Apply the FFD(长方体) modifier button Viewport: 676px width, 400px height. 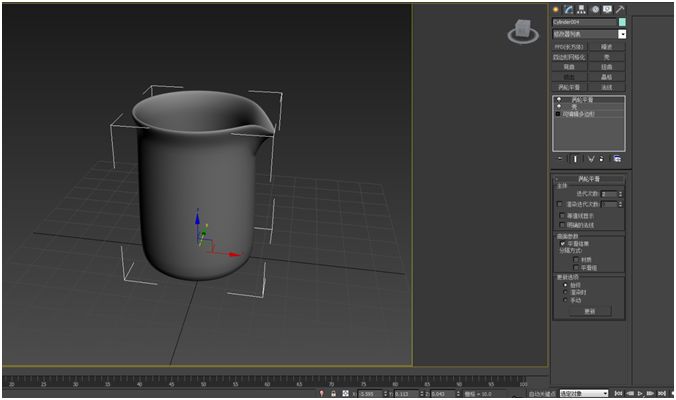(570, 47)
